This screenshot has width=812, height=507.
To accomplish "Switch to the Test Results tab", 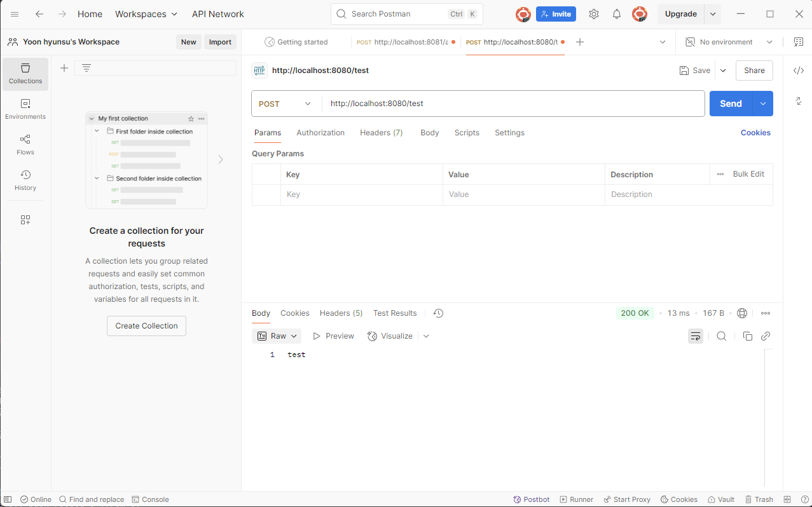I will pyautogui.click(x=395, y=313).
